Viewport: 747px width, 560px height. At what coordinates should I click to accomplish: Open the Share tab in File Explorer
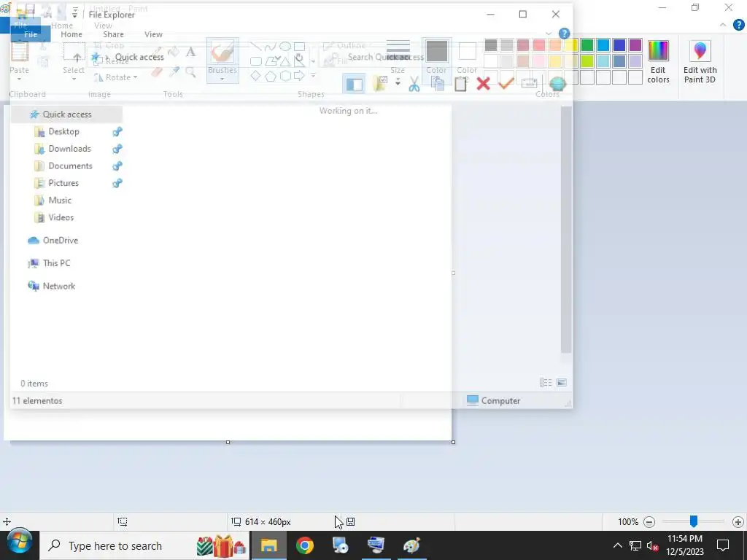(113, 34)
